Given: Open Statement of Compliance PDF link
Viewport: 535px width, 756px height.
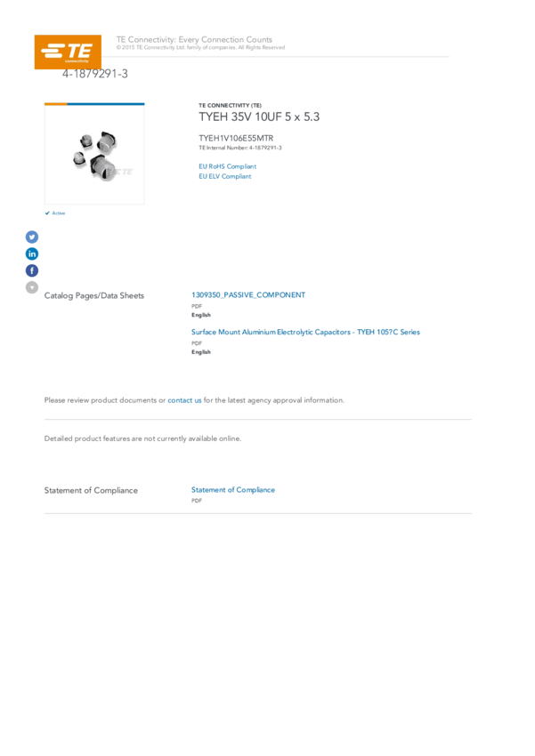Looking at the screenshot, I should (233, 489).
